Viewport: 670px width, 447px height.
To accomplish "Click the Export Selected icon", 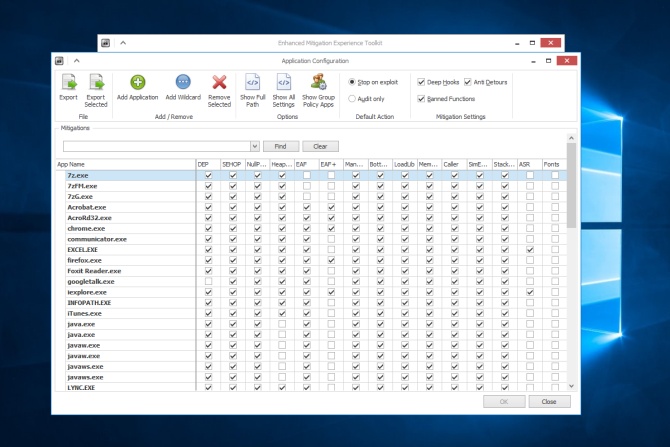I will tap(96, 82).
